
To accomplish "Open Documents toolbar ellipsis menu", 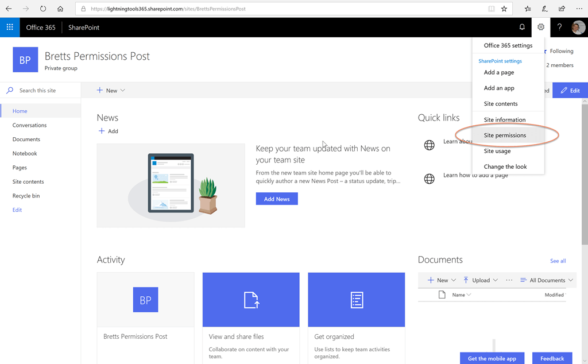I will [509, 280].
